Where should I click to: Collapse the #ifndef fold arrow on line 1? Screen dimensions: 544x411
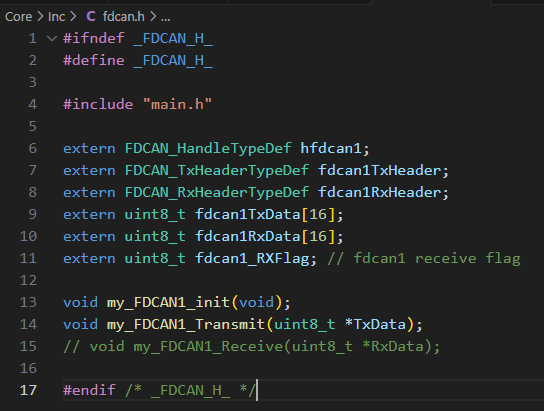[52, 38]
